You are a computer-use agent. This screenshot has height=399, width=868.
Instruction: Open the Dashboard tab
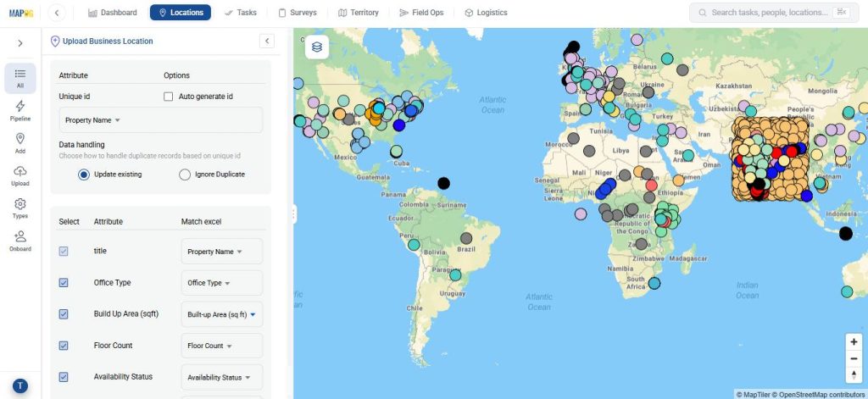113,13
